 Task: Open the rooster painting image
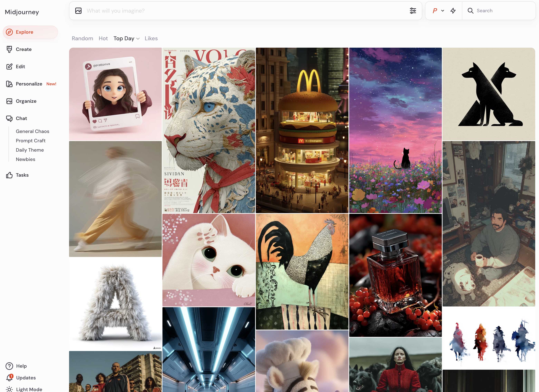[302, 271]
